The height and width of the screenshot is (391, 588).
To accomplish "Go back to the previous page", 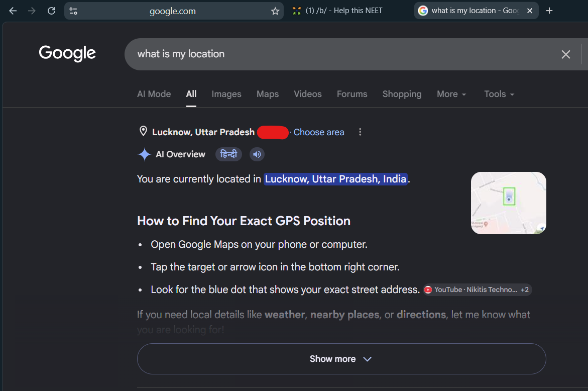I will coord(13,11).
